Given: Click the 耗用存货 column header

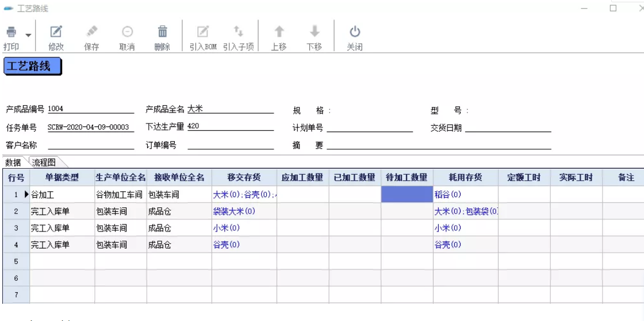Looking at the screenshot, I should click(466, 177).
